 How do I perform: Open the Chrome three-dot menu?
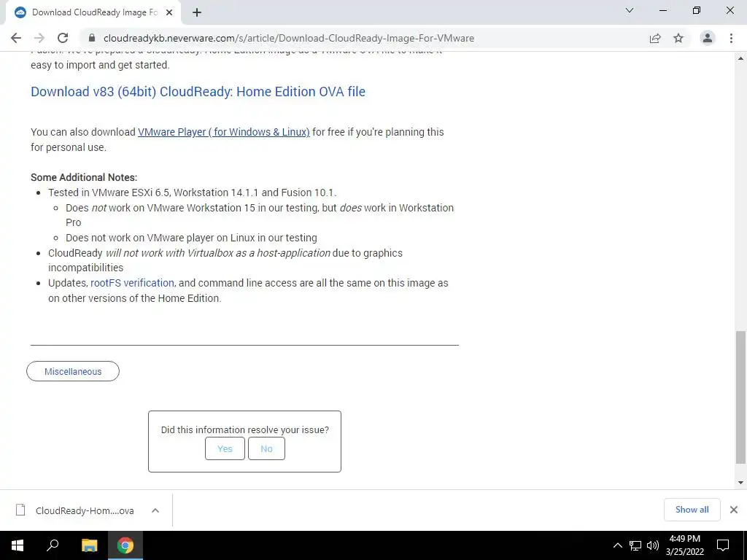click(x=731, y=38)
